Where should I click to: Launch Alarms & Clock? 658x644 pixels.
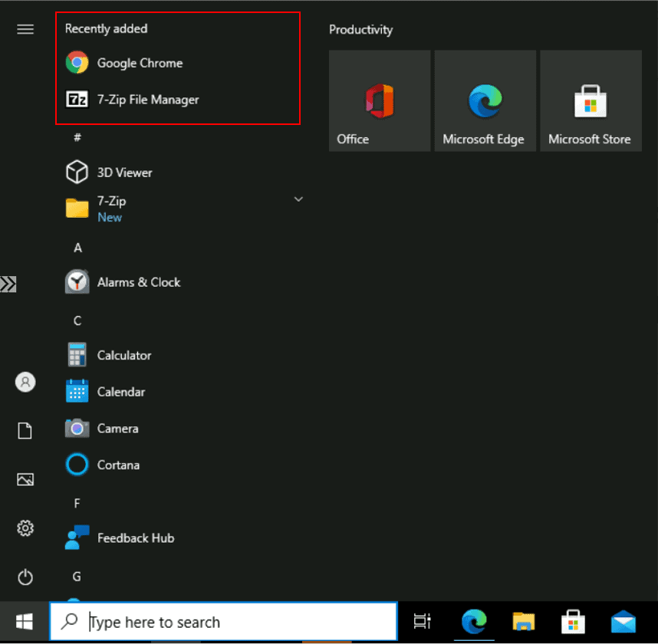click(123, 282)
